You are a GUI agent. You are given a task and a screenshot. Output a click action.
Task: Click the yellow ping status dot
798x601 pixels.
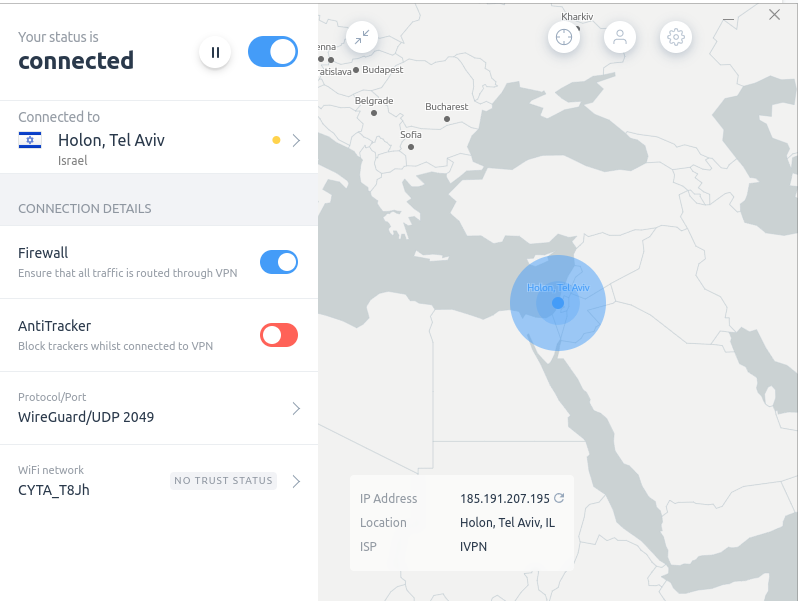pyautogui.click(x=276, y=140)
